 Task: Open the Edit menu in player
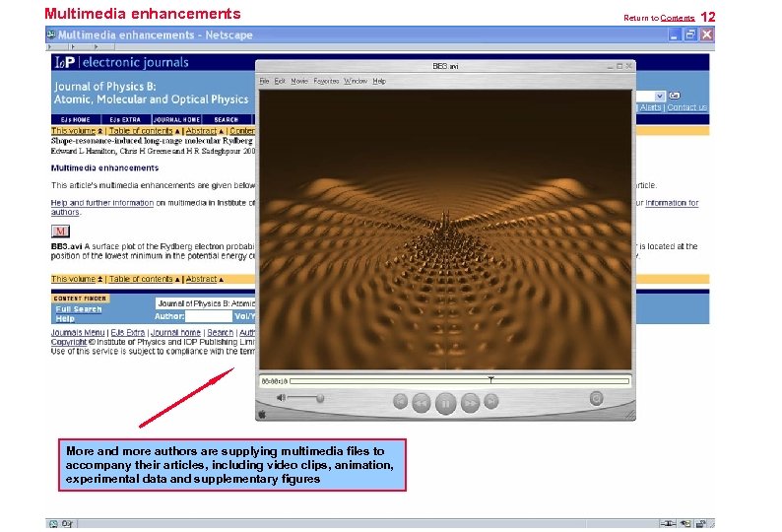pyautogui.click(x=280, y=81)
